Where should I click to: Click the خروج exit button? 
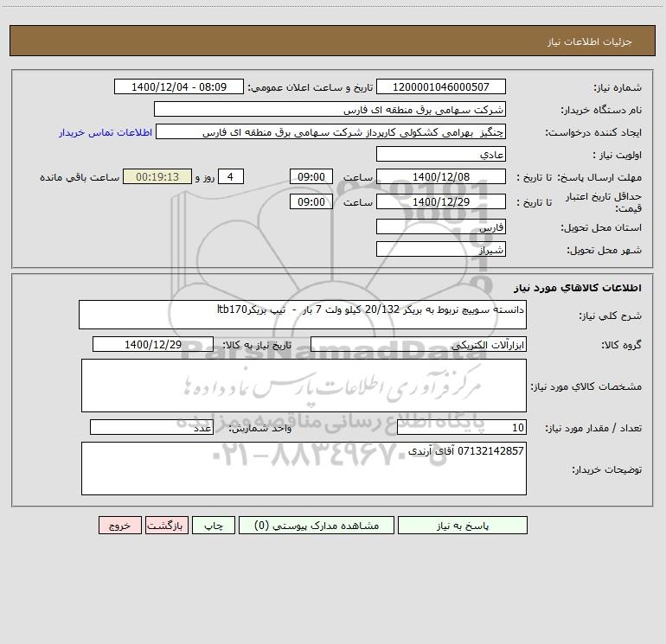click(x=119, y=525)
